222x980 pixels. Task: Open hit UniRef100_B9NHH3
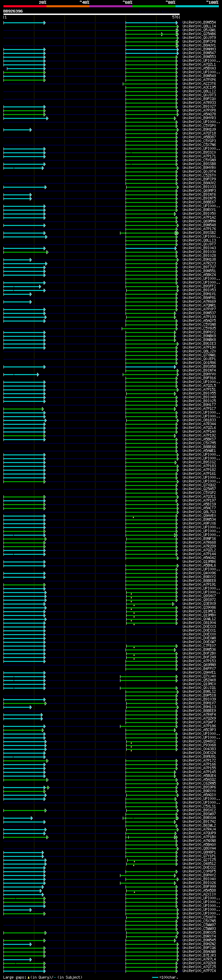coord(199,49)
